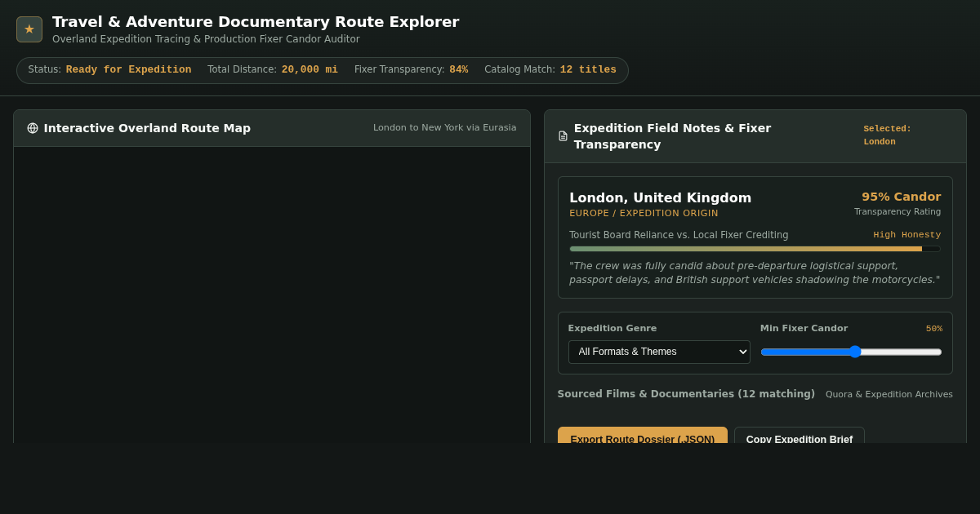Adjust the Min Fixer Candor slider
The image size is (980, 514).
point(851,352)
